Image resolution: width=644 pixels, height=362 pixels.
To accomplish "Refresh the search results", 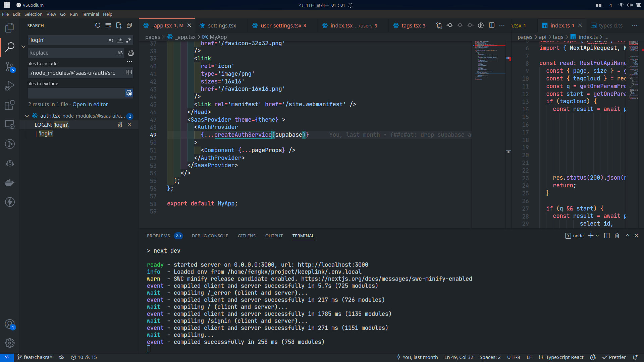I will tap(98, 25).
